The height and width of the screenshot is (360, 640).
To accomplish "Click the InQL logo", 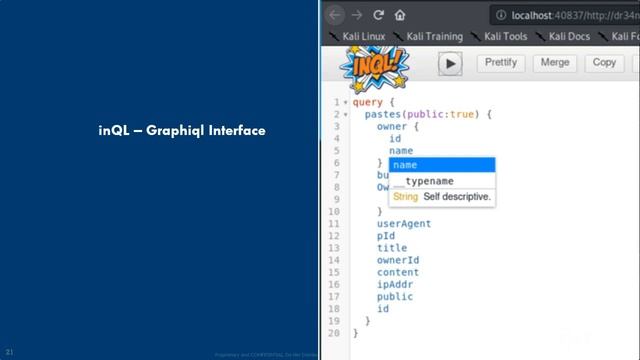I will coord(374,68).
